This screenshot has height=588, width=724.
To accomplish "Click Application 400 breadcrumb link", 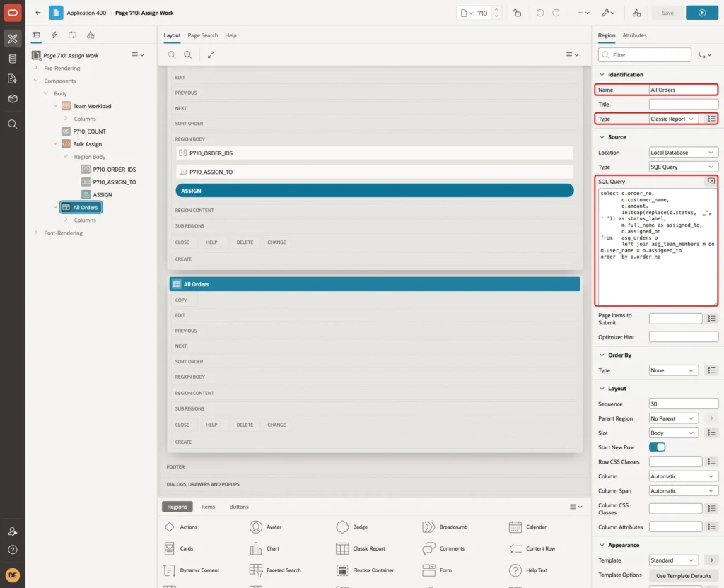I will click(x=86, y=13).
